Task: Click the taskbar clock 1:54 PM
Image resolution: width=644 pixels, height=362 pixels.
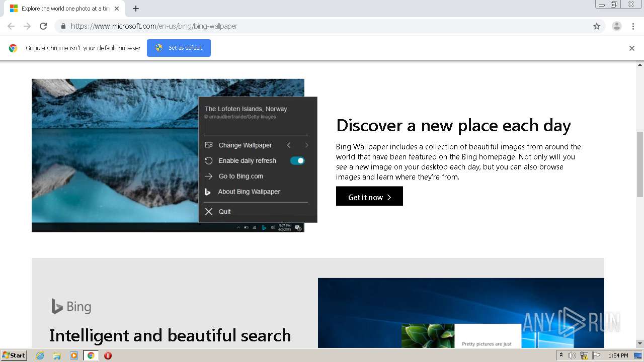Action: coord(618,355)
